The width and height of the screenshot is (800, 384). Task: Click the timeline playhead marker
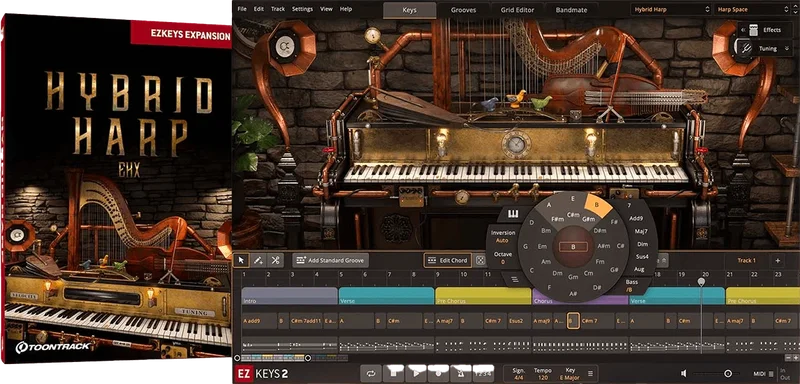point(702,281)
